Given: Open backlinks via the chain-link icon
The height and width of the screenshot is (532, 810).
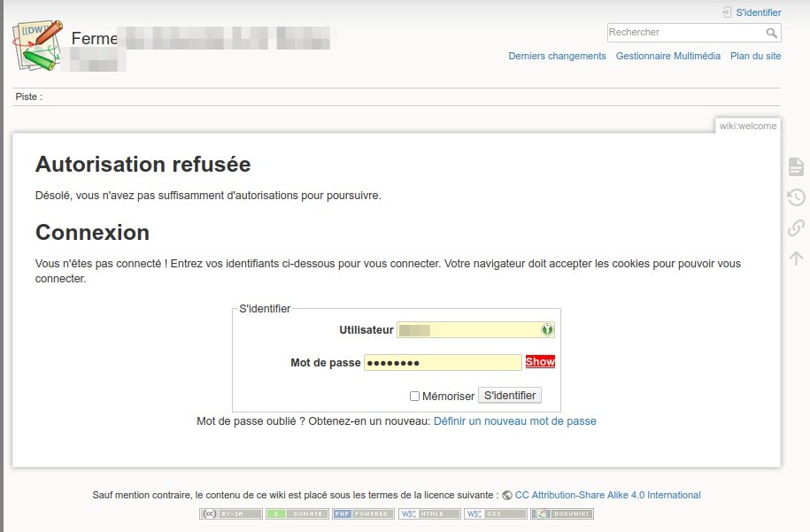Looking at the screenshot, I should 796,227.
